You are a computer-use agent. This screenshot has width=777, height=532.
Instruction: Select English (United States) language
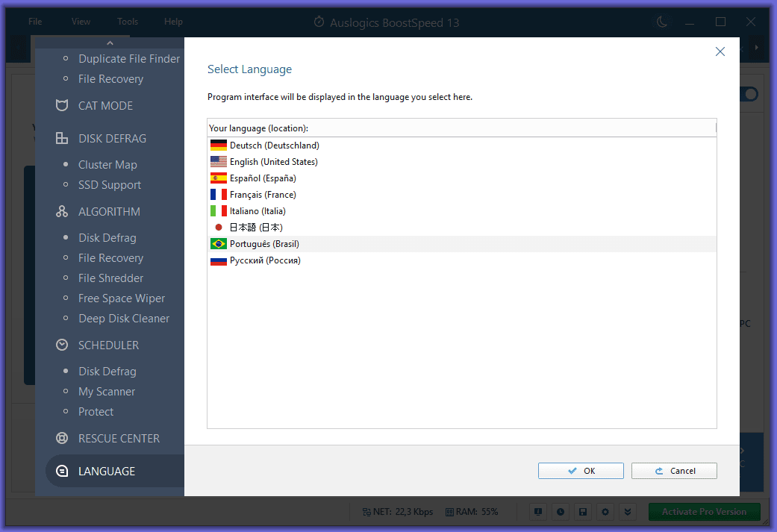(x=462, y=161)
